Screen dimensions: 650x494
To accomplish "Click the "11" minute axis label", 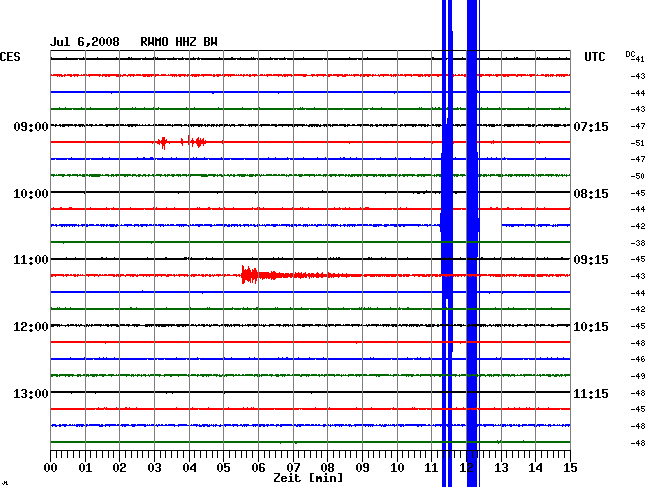I will coord(432,468).
